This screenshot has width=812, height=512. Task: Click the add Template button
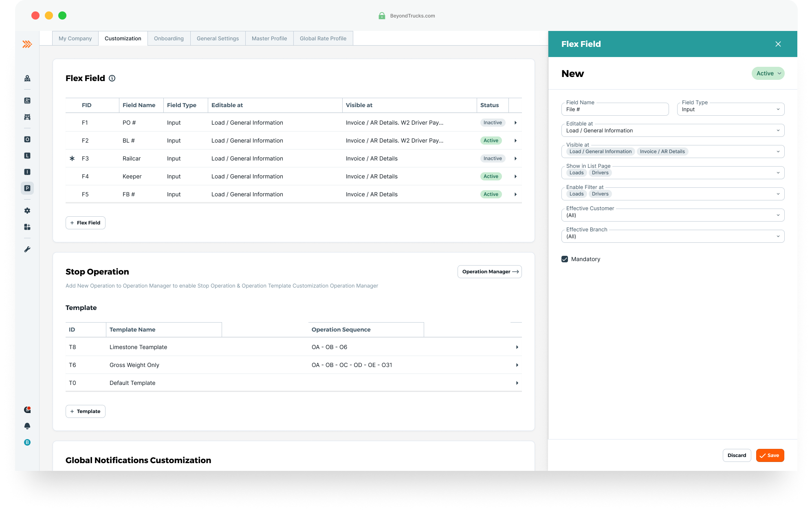[x=85, y=411]
